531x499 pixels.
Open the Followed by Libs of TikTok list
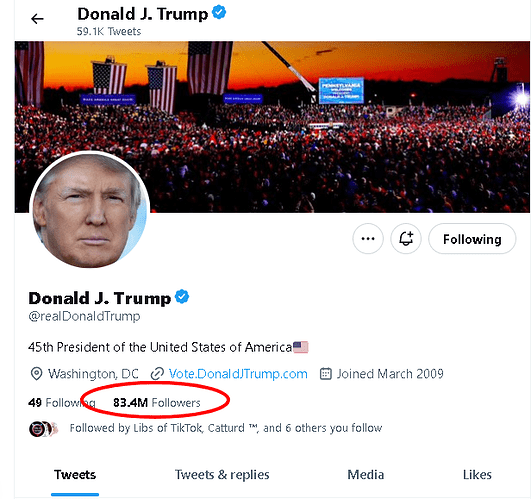226,428
